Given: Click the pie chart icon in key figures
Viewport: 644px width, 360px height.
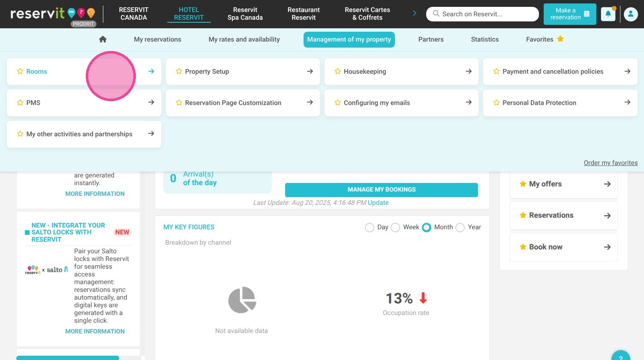Looking at the screenshot, I should 242,300.
